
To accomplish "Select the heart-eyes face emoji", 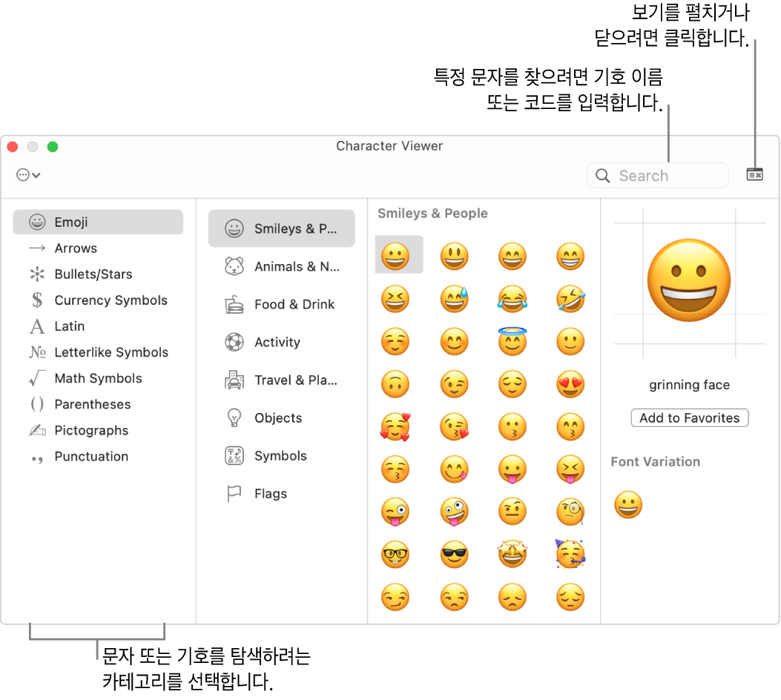I will click(570, 384).
